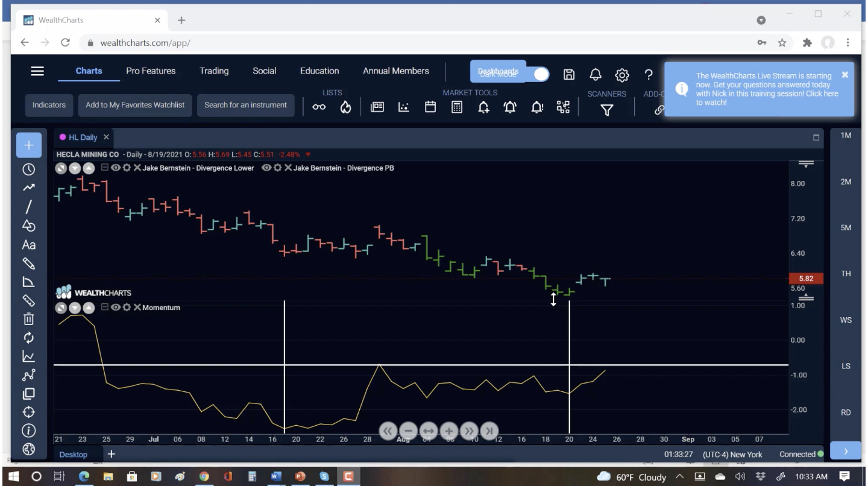Viewport: 868px width, 486px height.
Task: Open the Trading menu
Action: pyautogui.click(x=214, y=71)
